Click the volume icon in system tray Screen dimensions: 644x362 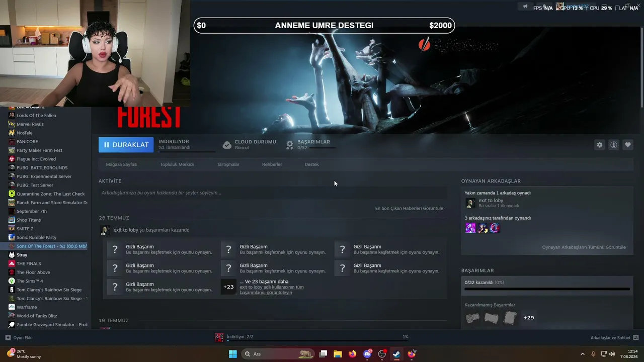coord(612,354)
